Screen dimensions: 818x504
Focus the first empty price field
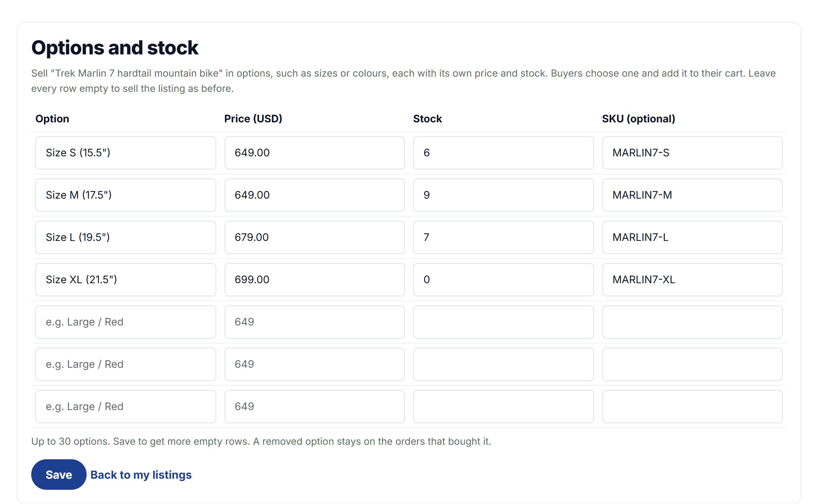pos(314,322)
